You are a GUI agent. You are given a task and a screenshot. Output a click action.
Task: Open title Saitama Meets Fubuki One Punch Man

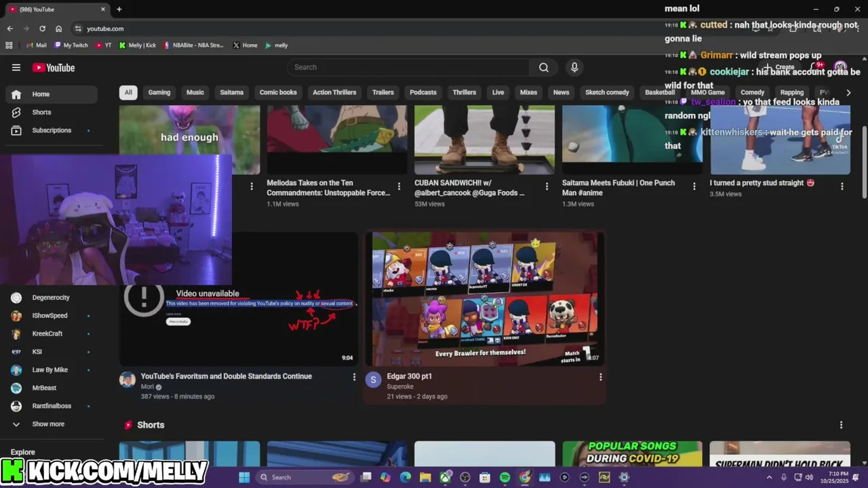618,188
